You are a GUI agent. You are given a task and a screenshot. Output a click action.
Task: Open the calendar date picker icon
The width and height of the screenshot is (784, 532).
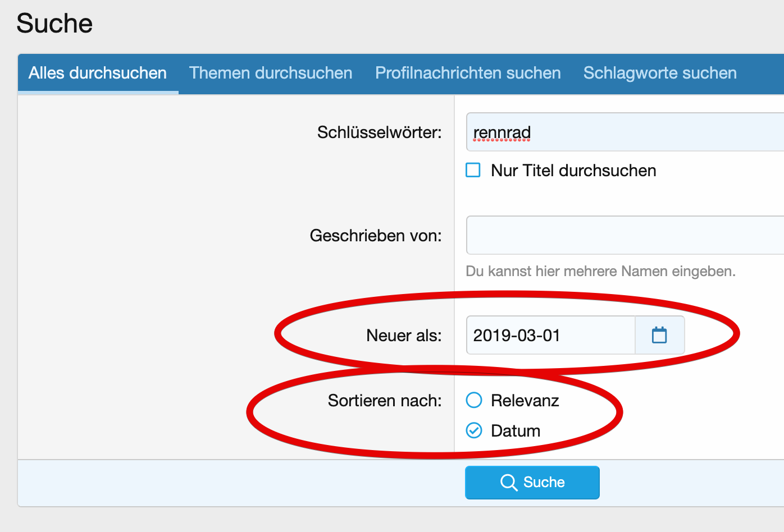coord(659,335)
